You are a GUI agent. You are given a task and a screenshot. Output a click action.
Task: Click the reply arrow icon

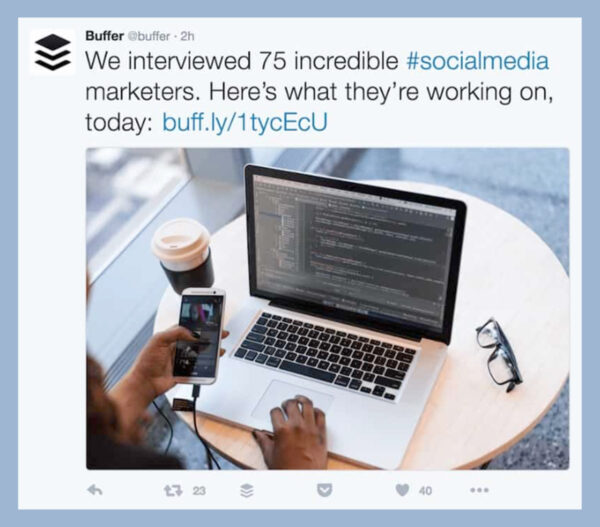tap(96, 490)
